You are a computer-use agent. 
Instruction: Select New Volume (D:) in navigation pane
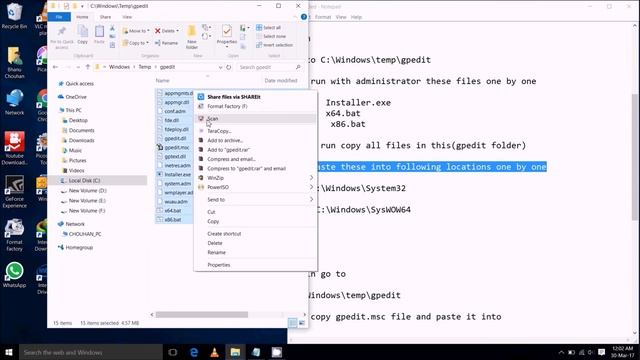(87, 191)
